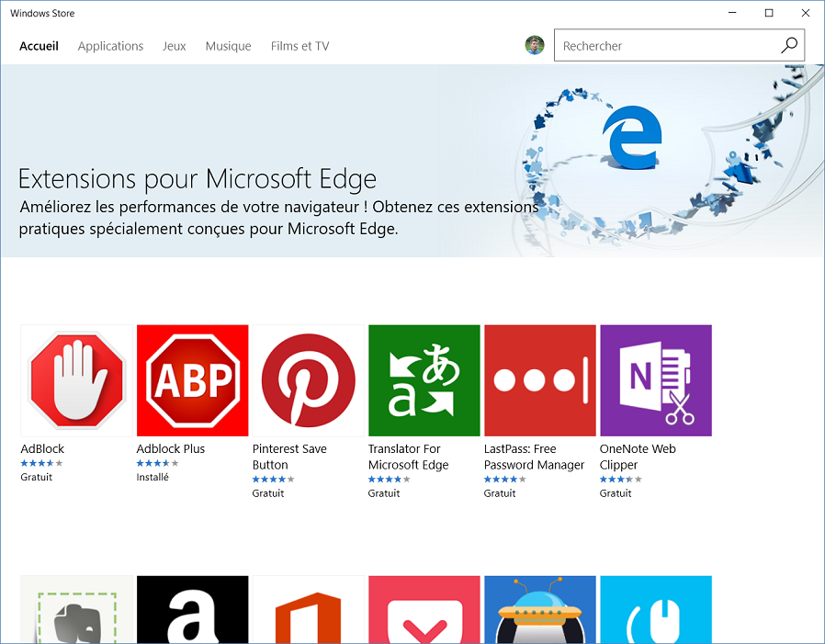Screen dimensions: 825x644
Task: Open the AdBlock extension page
Action: pos(77,379)
